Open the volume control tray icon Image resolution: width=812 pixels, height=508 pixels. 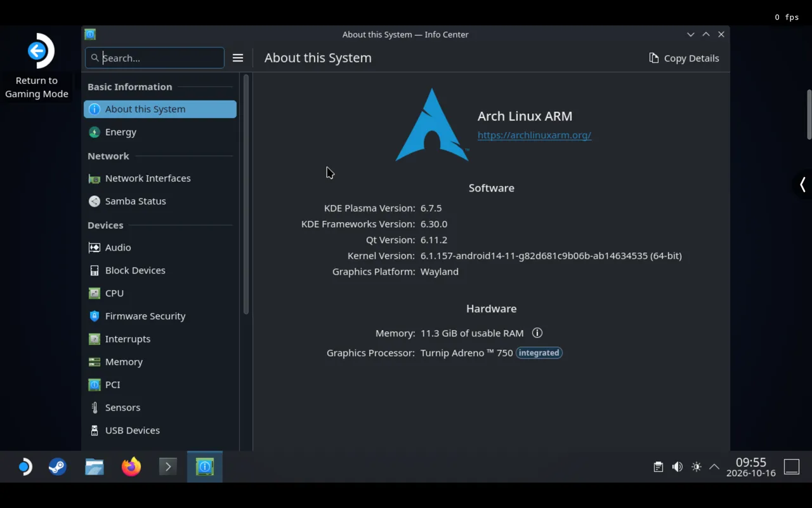(x=678, y=467)
